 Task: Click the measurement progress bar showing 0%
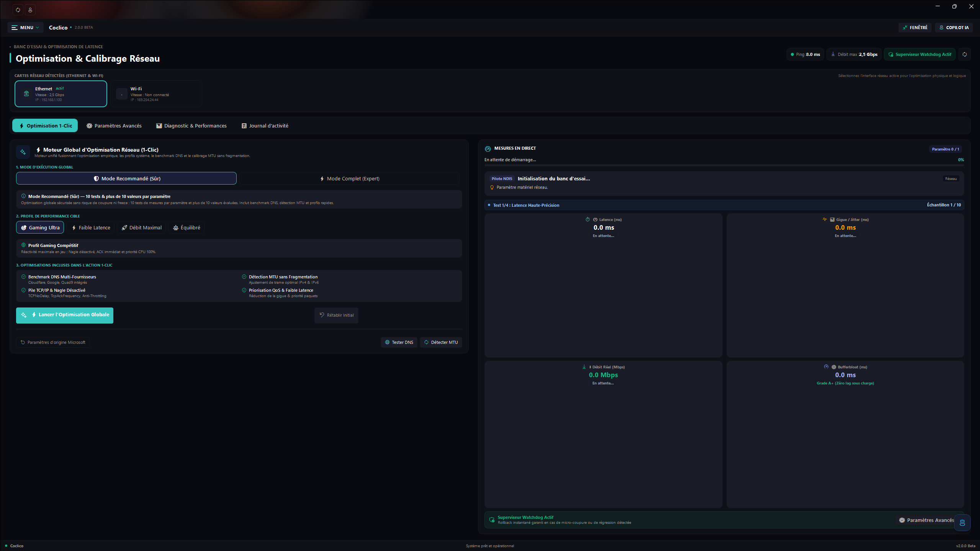pos(724,165)
